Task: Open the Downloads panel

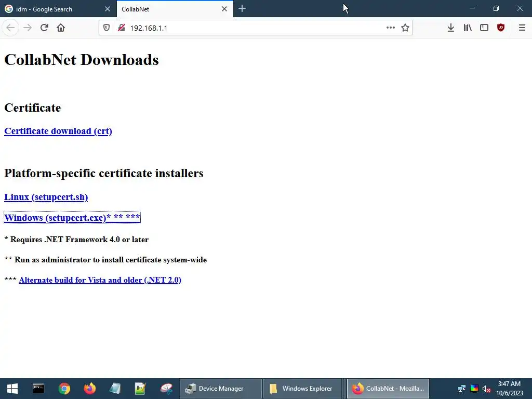Action: (450, 28)
